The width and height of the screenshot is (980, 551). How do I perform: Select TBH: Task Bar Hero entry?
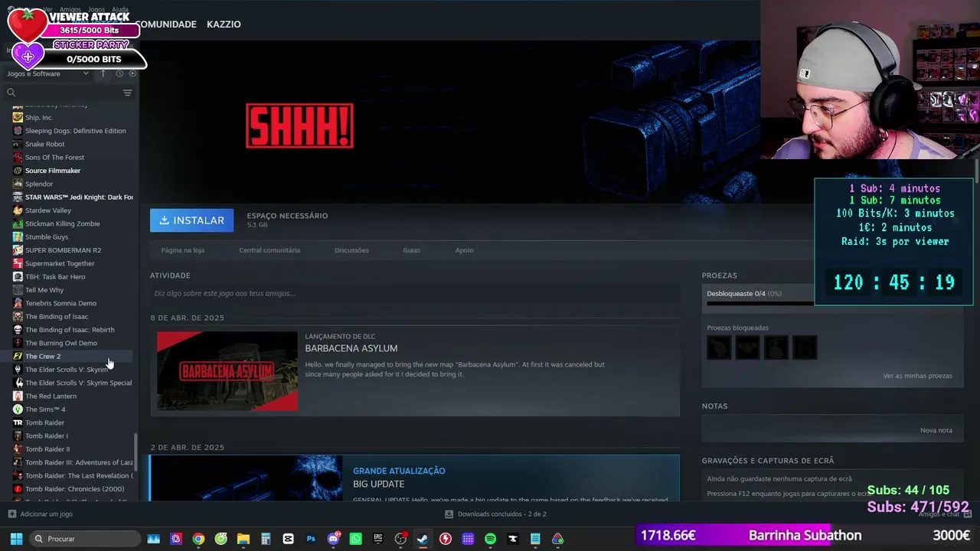pyautogui.click(x=55, y=277)
